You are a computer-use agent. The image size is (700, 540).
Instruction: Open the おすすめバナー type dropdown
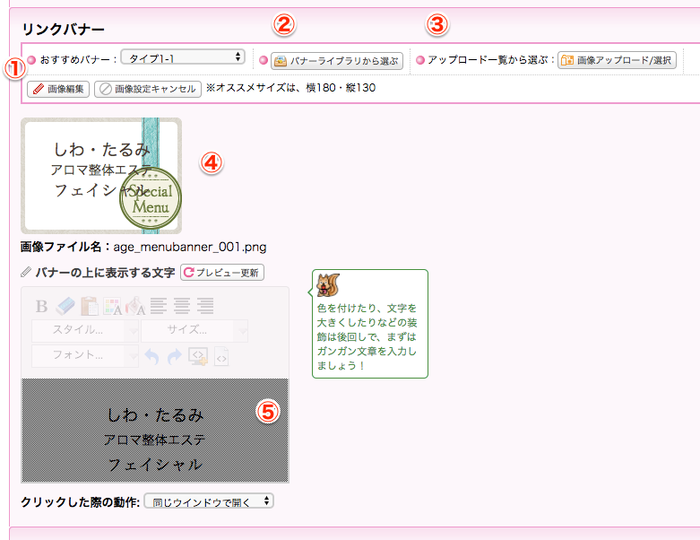tap(183, 58)
